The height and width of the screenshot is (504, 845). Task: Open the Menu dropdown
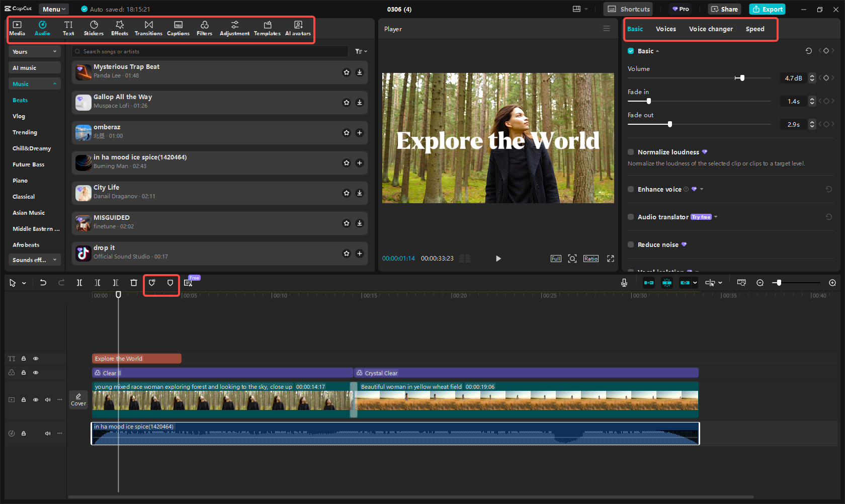coord(54,9)
